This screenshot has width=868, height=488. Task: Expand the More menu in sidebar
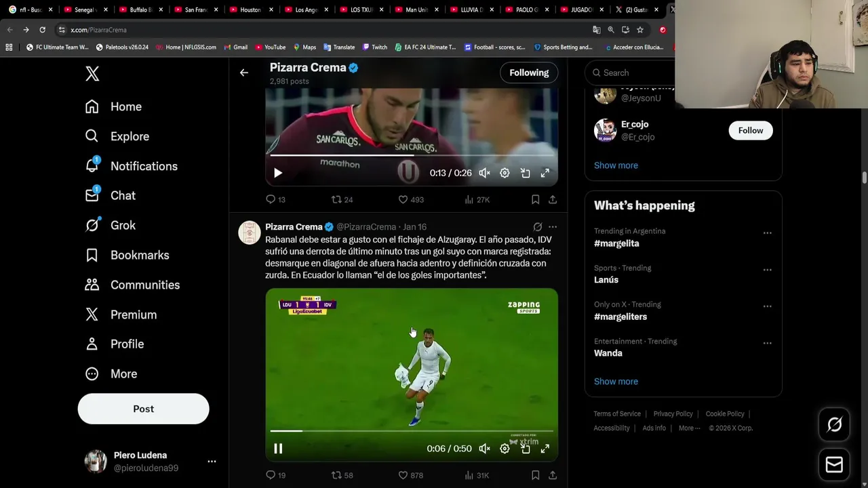tap(111, 373)
